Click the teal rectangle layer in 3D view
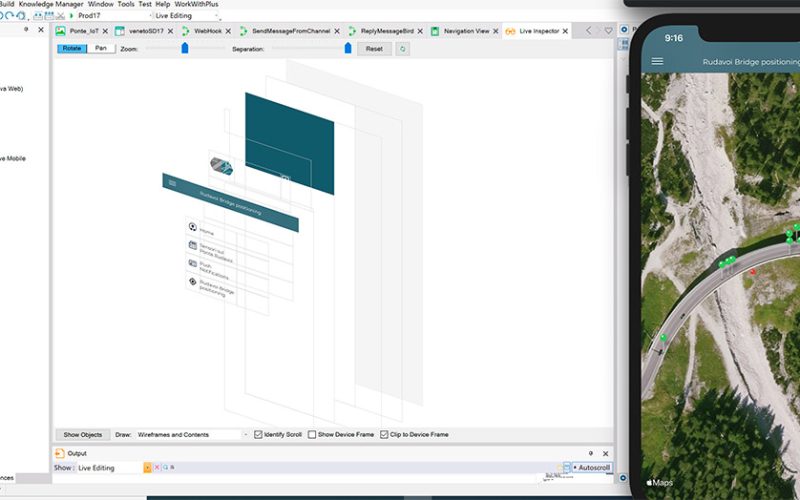 point(290,143)
